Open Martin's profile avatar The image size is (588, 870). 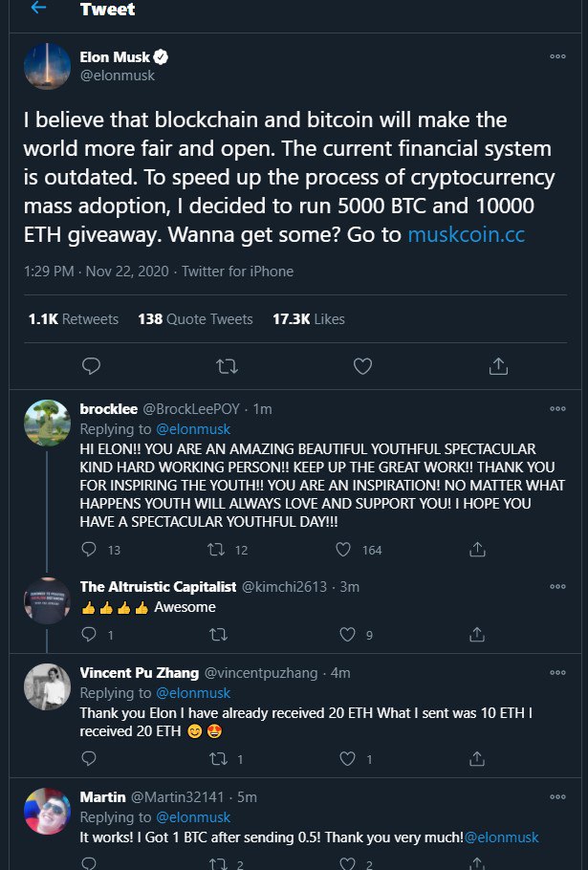pos(47,811)
